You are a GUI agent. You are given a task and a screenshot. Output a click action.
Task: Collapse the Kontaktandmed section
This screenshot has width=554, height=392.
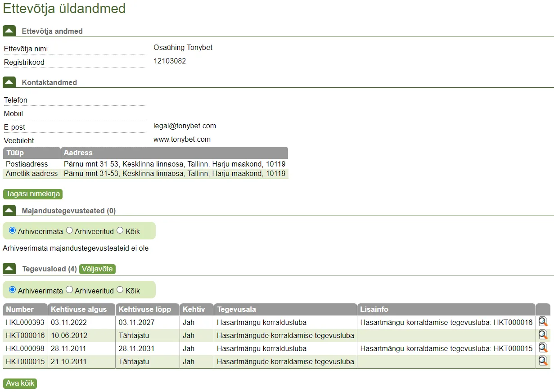tap(9, 82)
